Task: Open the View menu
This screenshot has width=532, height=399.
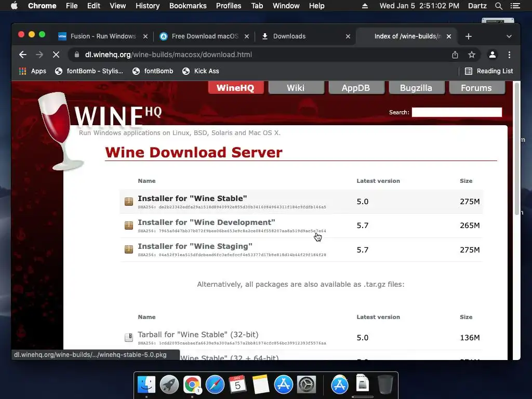Action: (x=118, y=6)
